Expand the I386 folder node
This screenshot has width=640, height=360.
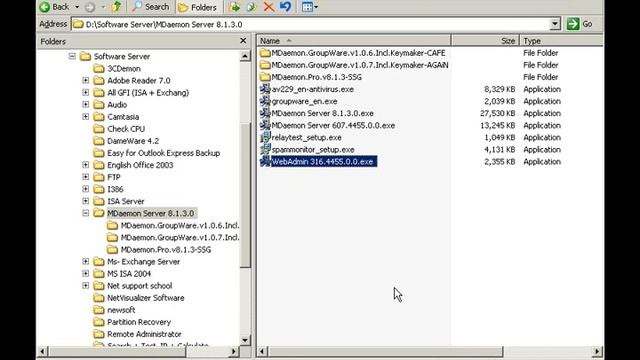(x=85, y=189)
